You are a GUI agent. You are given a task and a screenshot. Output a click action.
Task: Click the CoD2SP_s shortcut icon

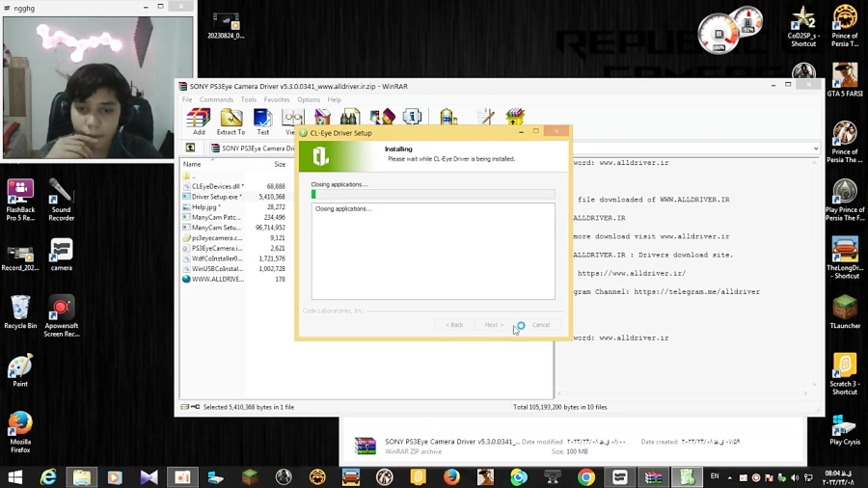click(x=803, y=27)
